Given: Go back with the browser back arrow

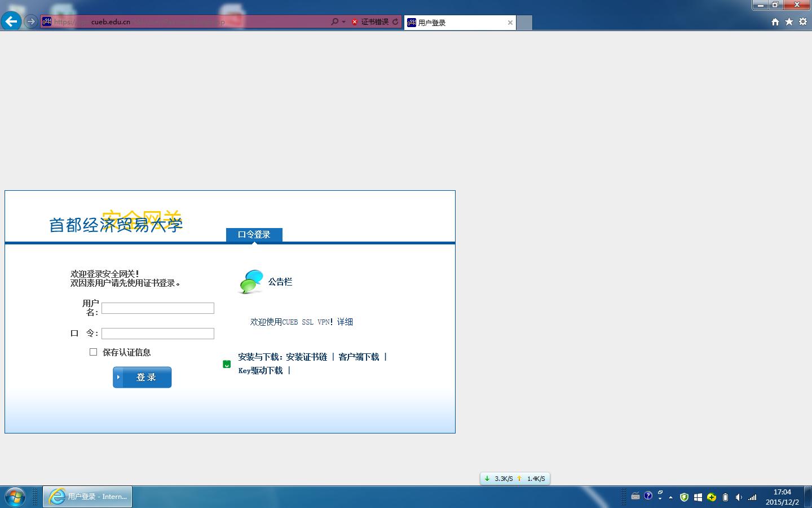Looking at the screenshot, I should [x=11, y=21].
